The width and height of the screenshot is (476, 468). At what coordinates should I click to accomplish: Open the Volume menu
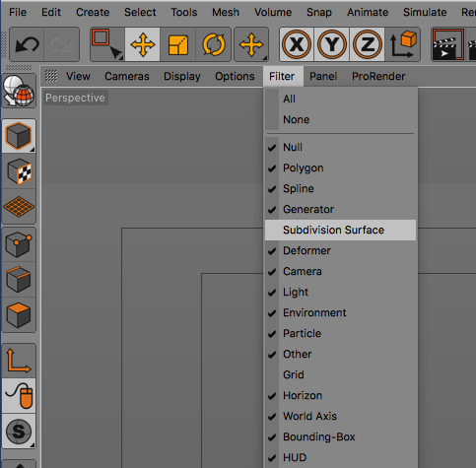pos(273,12)
